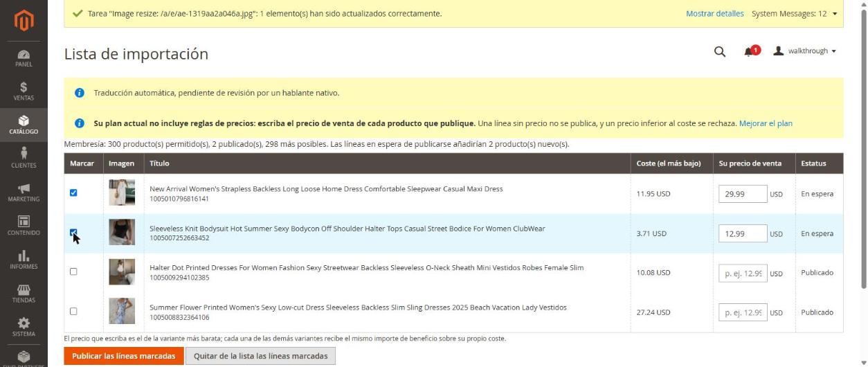Open the Sistema gear menu
Screen dimensions: 868x367
pos(24,326)
